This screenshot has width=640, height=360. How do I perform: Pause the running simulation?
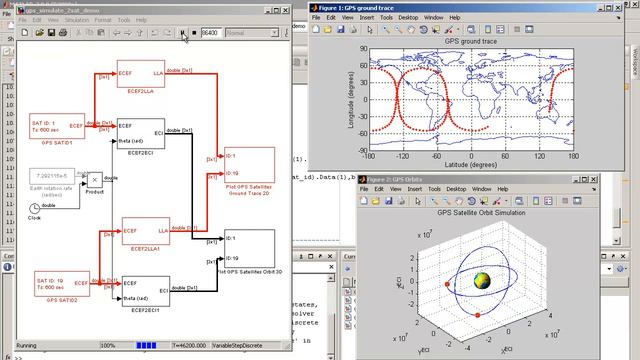click(182, 33)
